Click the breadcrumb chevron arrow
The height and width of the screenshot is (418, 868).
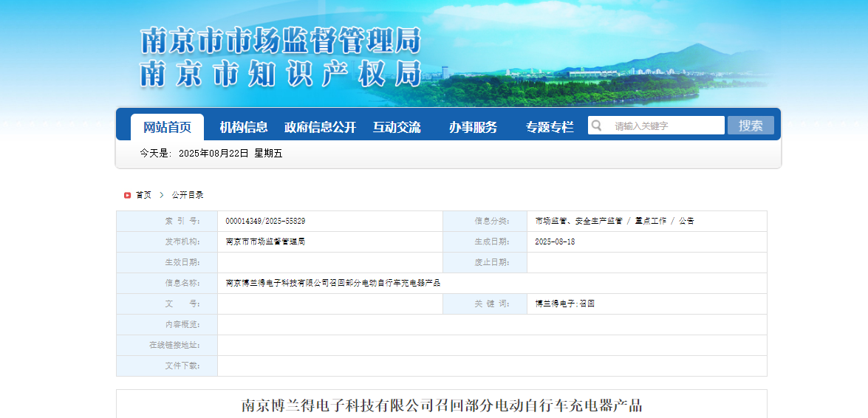[x=162, y=195]
